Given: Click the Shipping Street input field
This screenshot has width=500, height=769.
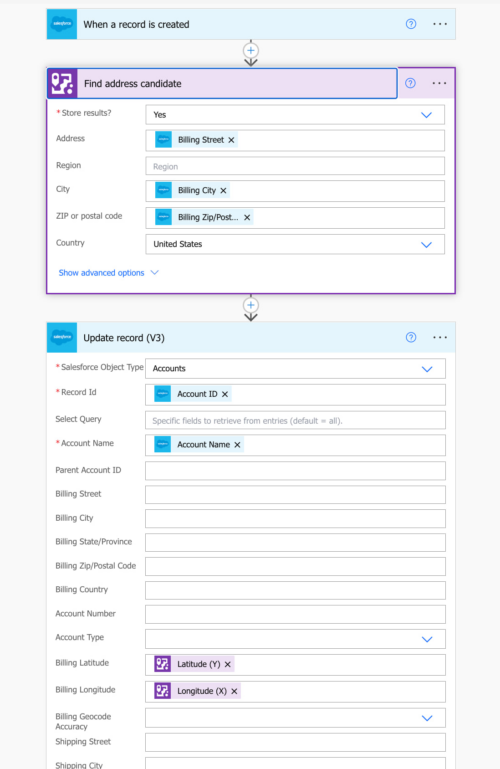Looking at the screenshot, I should click(x=295, y=743).
